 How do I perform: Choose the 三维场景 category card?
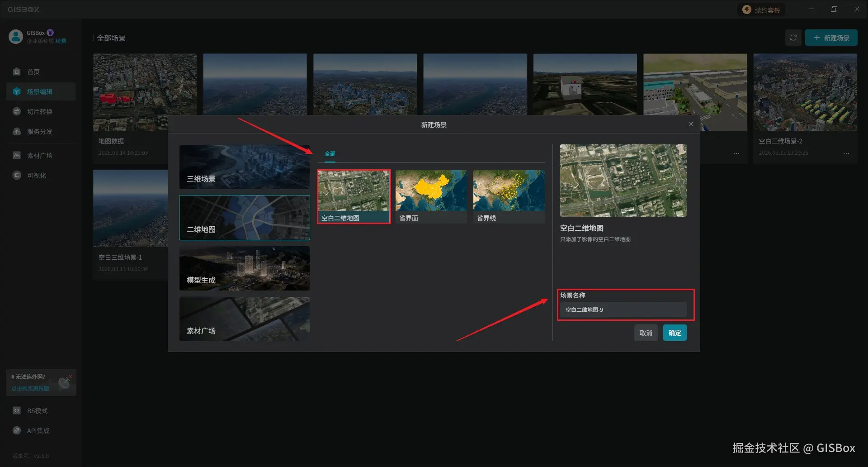[245, 167]
